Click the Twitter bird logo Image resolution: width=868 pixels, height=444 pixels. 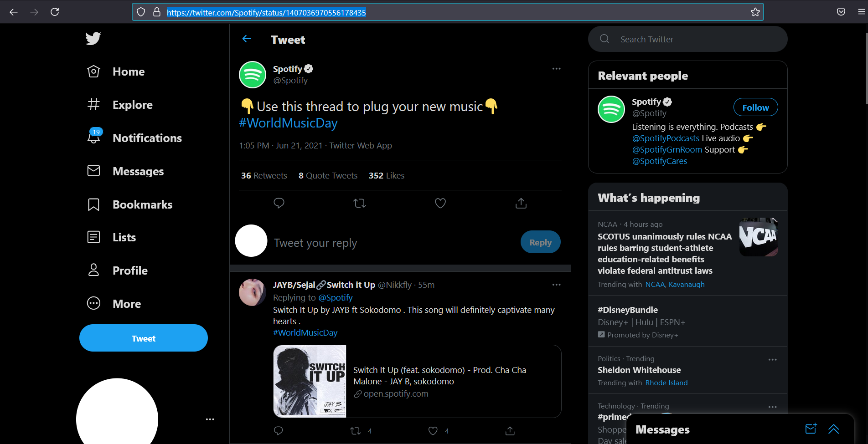[93, 38]
